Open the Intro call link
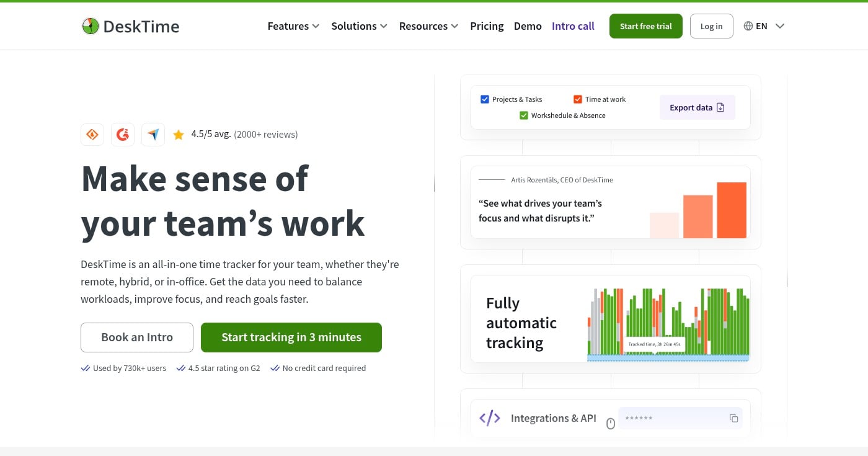Image resolution: width=868 pixels, height=456 pixels. pos(573,26)
